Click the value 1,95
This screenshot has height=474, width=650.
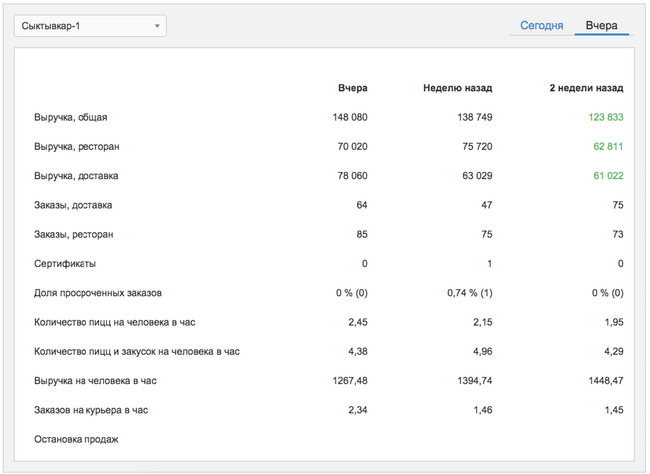tap(614, 323)
